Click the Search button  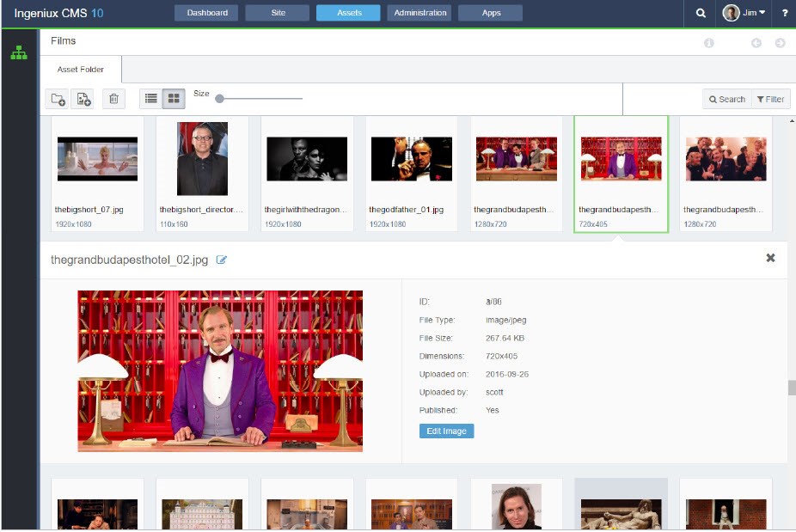click(x=727, y=99)
